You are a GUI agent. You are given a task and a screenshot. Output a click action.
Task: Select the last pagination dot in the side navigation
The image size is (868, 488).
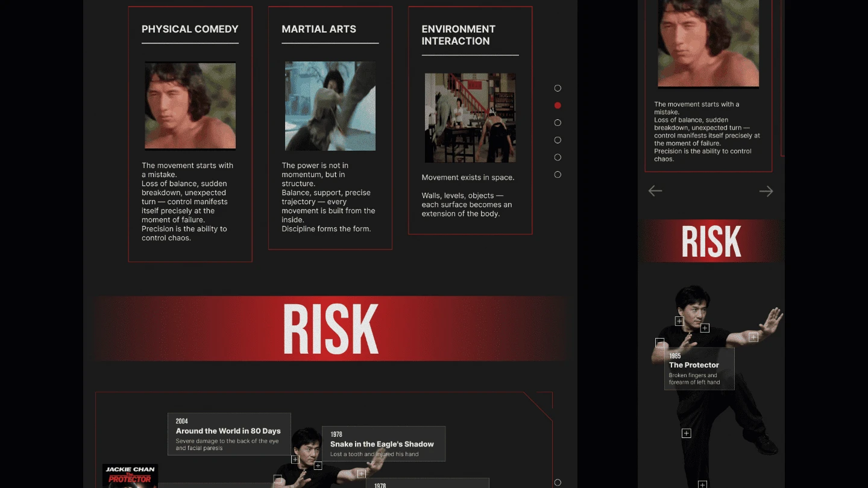(558, 174)
